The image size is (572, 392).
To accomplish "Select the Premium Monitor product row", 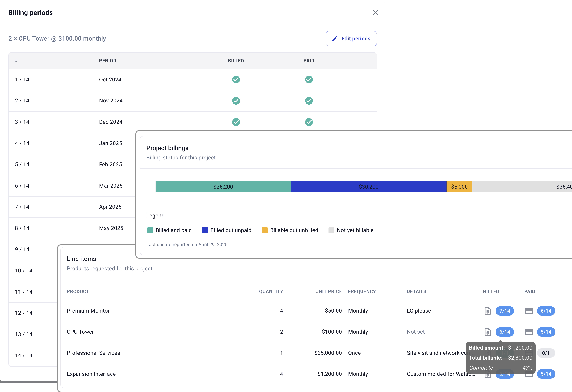I will (x=316, y=311).
